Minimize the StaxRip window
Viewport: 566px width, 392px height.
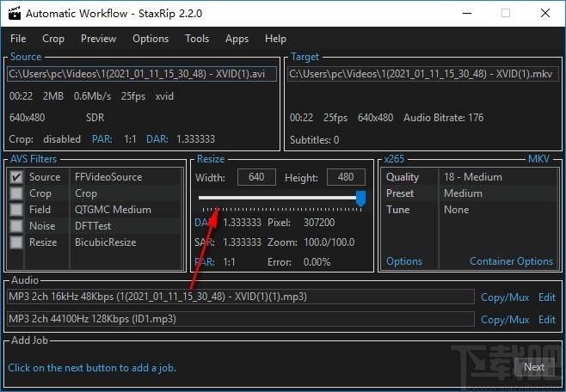click(467, 14)
